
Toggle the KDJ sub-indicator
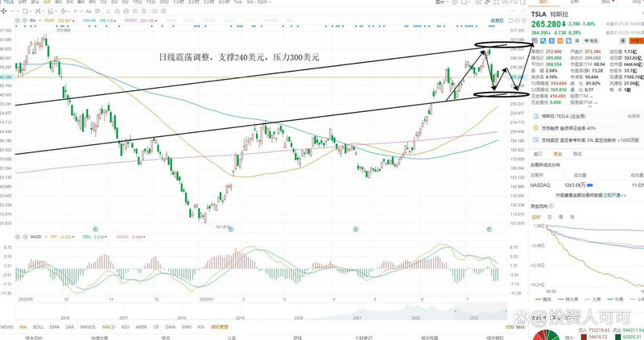126,327
